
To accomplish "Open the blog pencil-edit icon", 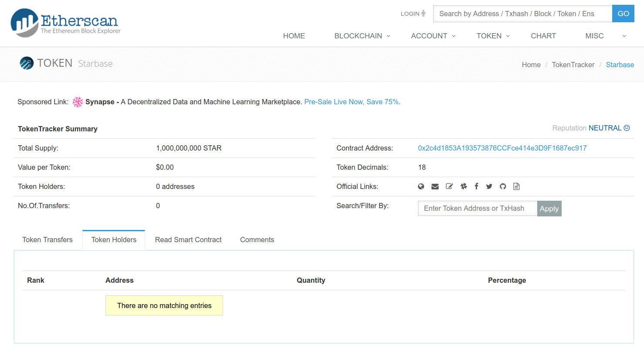I will coord(449,186).
